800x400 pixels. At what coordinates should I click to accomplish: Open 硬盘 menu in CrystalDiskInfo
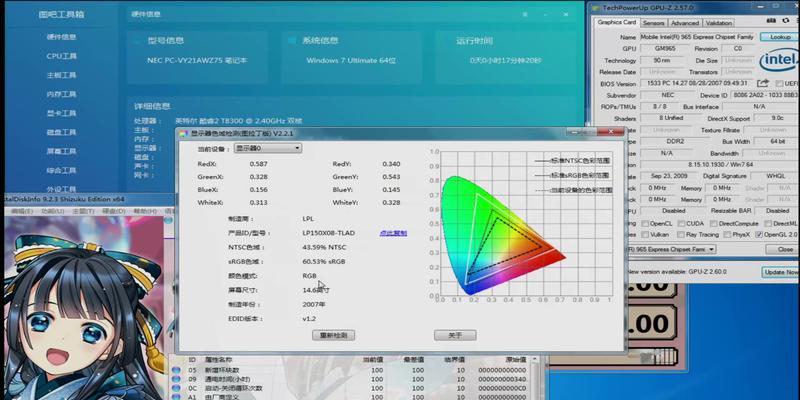click(x=113, y=211)
